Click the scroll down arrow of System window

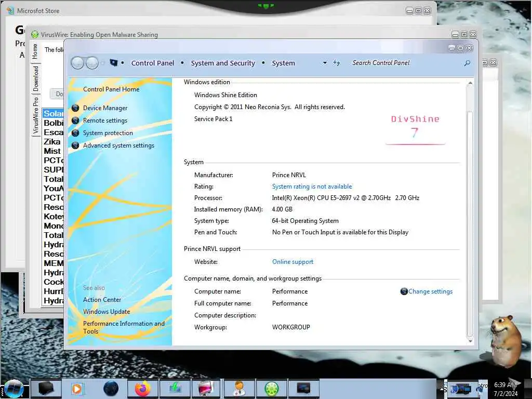[470, 341]
